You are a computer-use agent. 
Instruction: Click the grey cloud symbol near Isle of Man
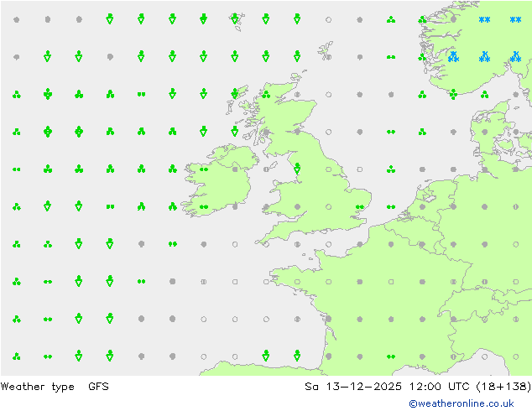tap(266, 169)
